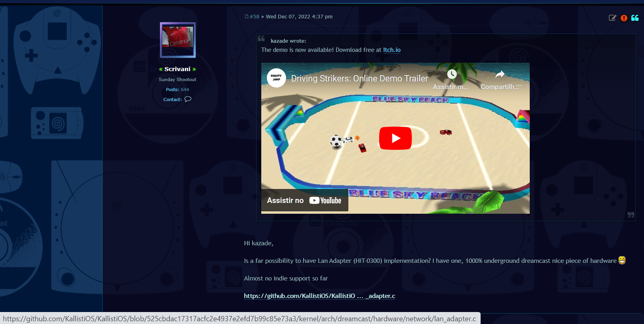Image resolution: width=644 pixels, height=324 pixels.
Task: Open Reality Jump channel icon in video
Action: (276, 78)
